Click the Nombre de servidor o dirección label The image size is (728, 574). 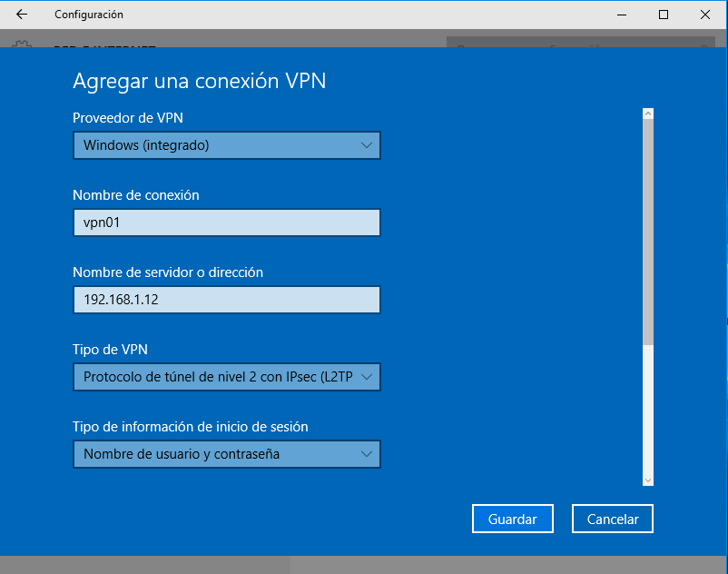pos(167,272)
